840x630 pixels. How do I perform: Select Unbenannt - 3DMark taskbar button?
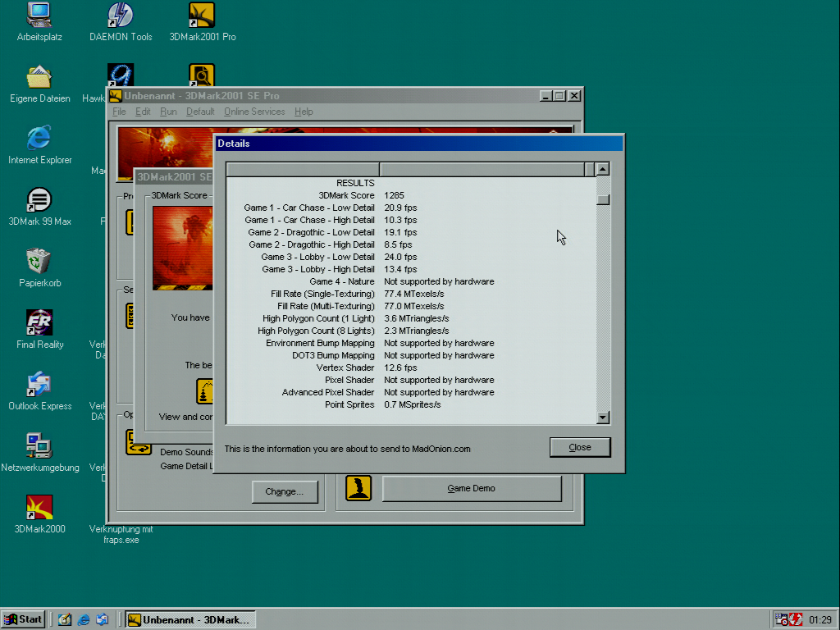[x=191, y=619]
